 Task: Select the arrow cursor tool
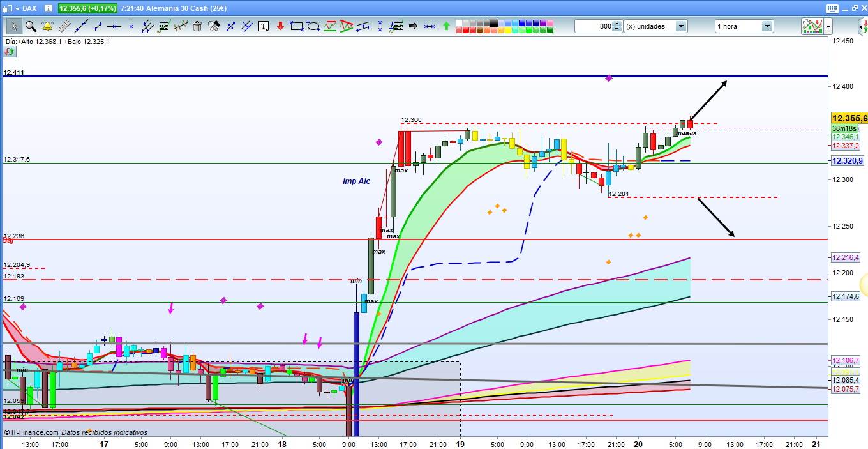click(13, 26)
